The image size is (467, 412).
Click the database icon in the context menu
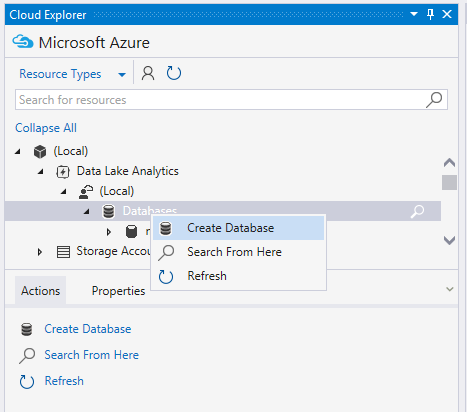166,228
